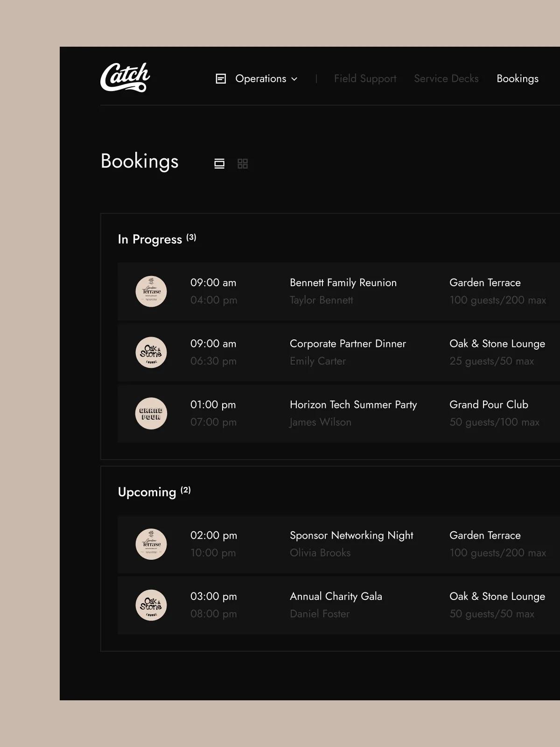560x747 pixels.
Task: Click 04:00 pm end time
Action: click(214, 300)
